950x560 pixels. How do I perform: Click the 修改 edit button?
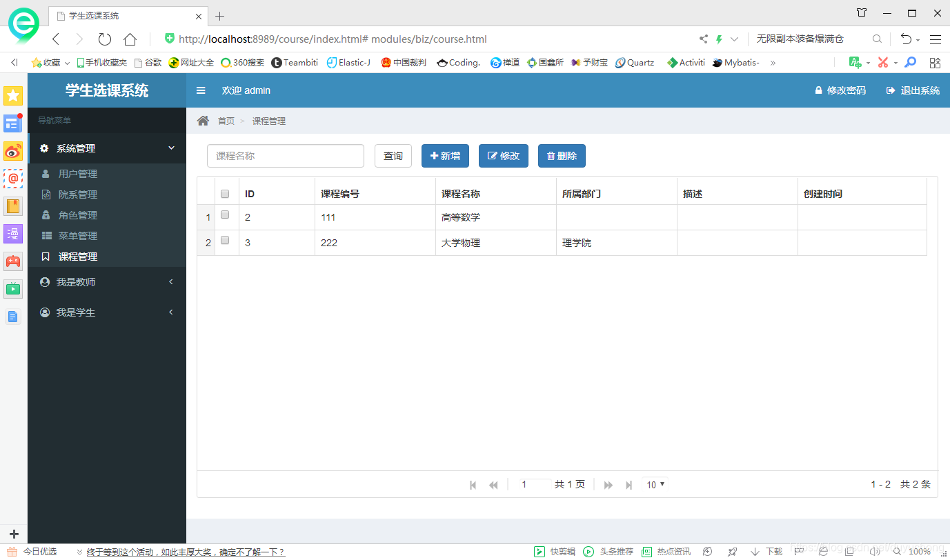pyautogui.click(x=504, y=156)
